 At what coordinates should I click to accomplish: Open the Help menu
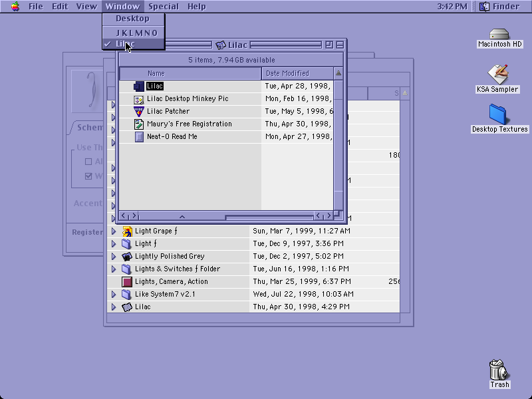pos(196,7)
